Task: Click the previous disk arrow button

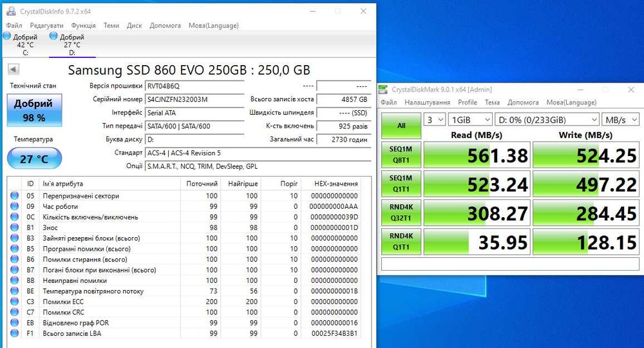Action: [x=13, y=69]
